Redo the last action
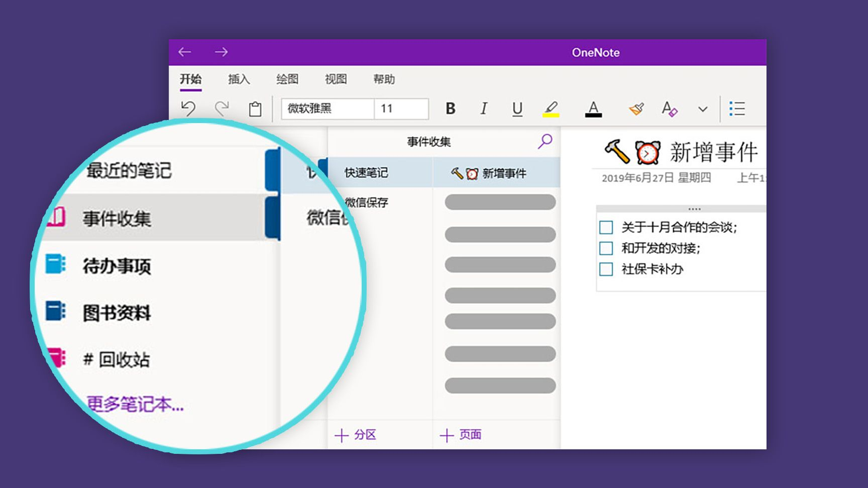868x488 pixels. [x=222, y=108]
